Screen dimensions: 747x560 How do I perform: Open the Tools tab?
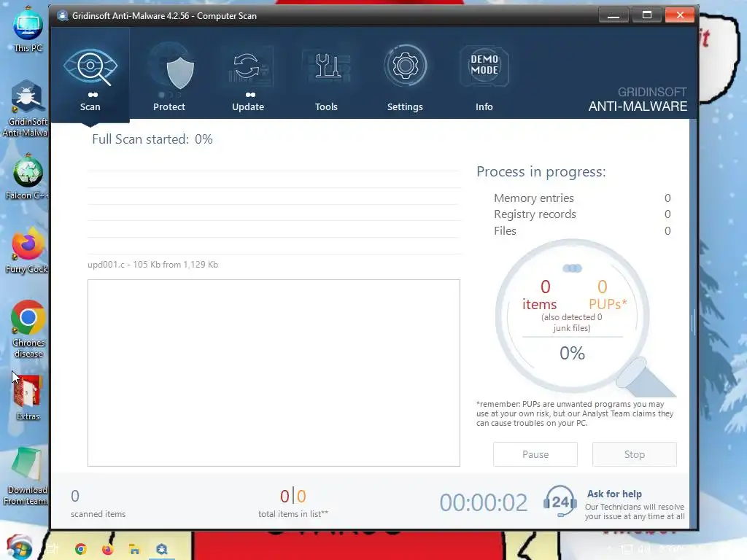click(326, 76)
